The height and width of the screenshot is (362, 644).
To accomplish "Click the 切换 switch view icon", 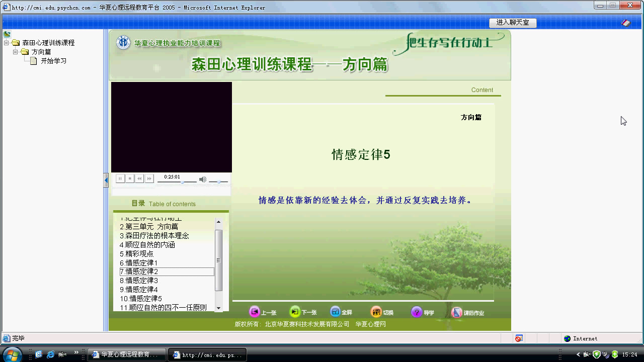I will (376, 312).
